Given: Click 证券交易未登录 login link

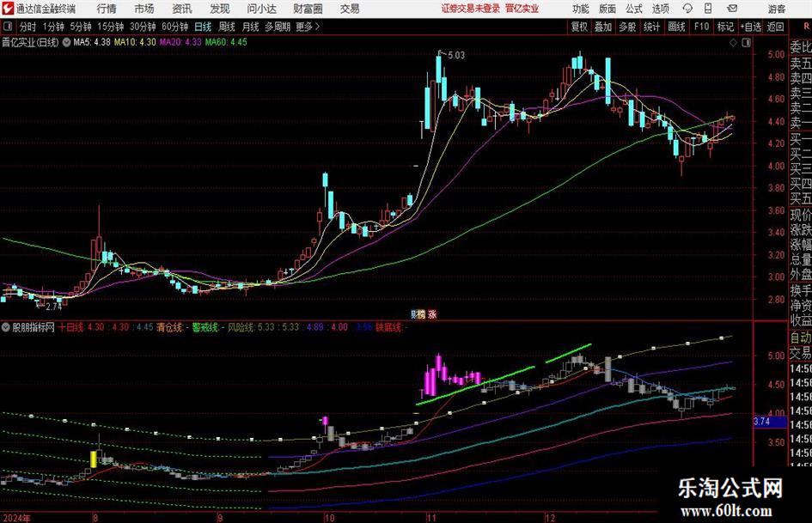Looking at the screenshot, I should click(x=471, y=9).
